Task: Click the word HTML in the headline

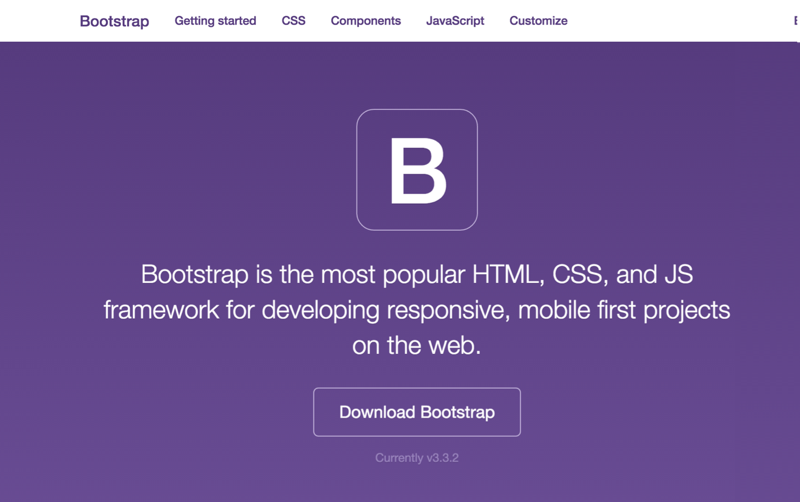Action: [x=498, y=274]
